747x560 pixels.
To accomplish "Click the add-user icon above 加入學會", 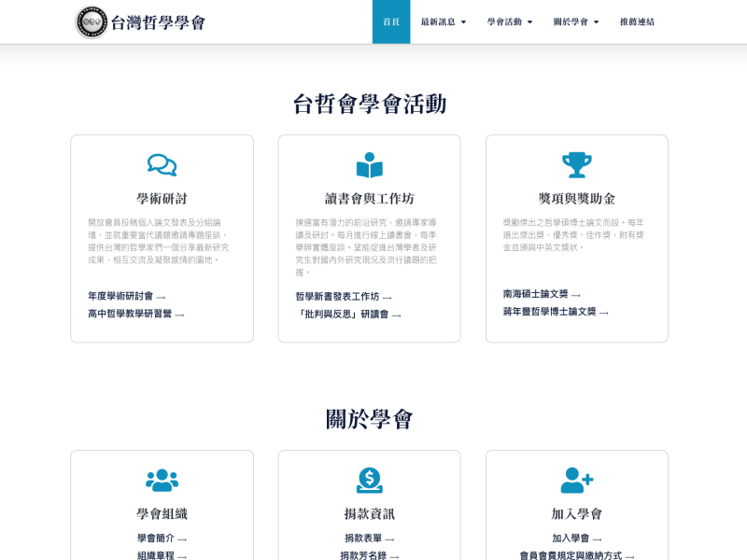I will pyautogui.click(x=576, y=481).
